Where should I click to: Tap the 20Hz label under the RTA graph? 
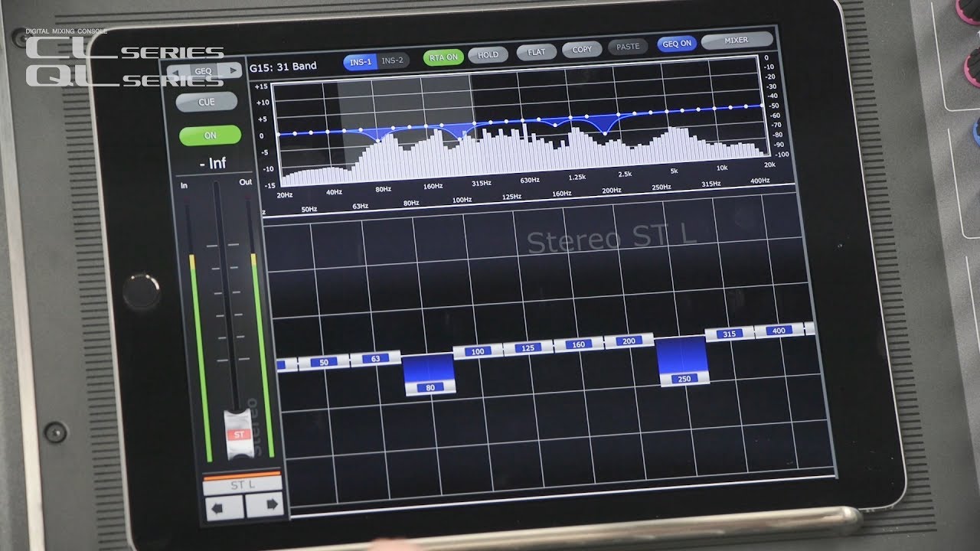pyautogui.click(x=285, y=194)
